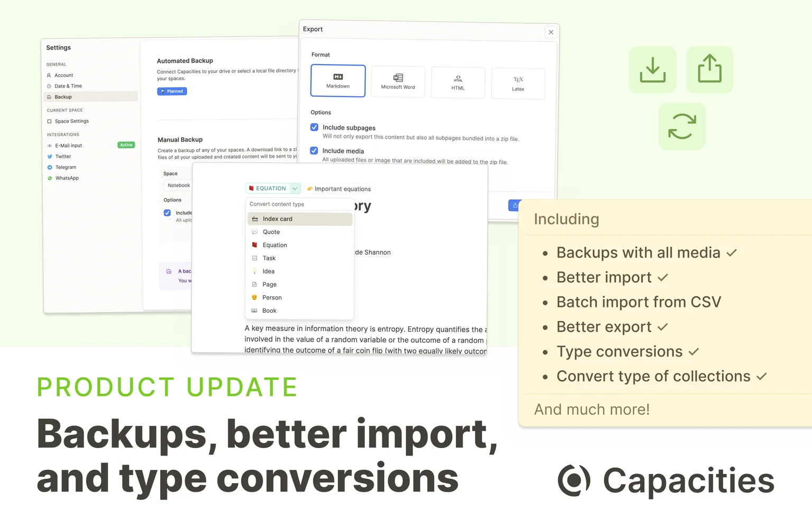
Task: Select Backup in settings sidebar
Action: 90,97
